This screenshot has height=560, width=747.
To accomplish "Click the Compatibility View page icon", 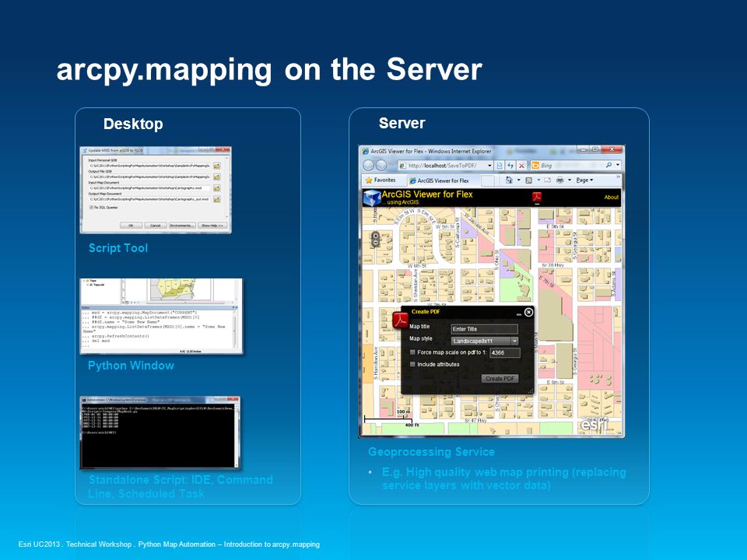I will pyautogui.click(x=499, y=165).
